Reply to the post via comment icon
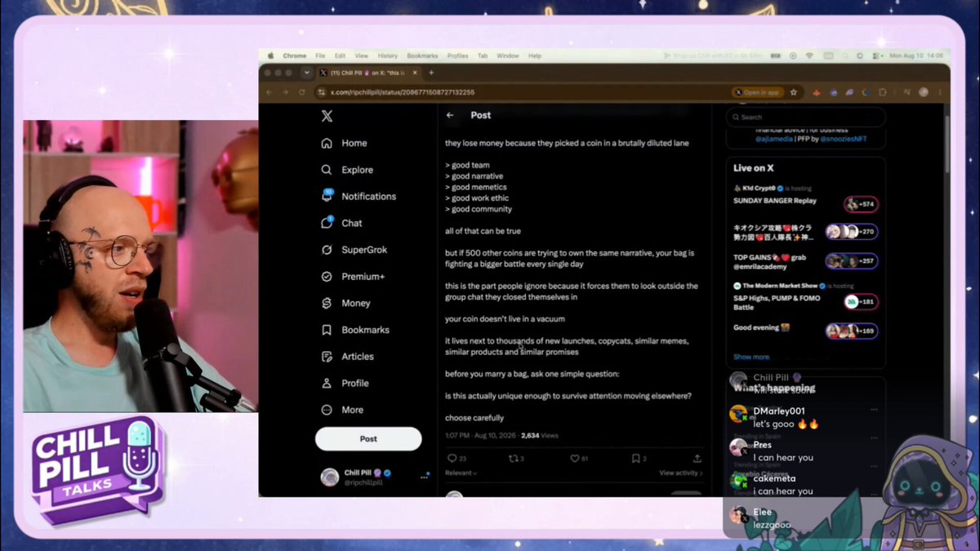Image resolution: width=980 pixels, height=551 pixels. (x=452, y=459)
